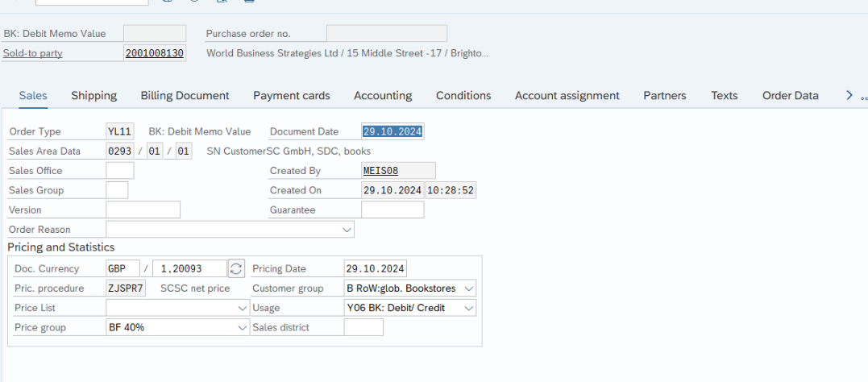This screenshot has width=868, height=382.
Task: Click the header BK: Debit Memo Value field
Action: (155, 33)
